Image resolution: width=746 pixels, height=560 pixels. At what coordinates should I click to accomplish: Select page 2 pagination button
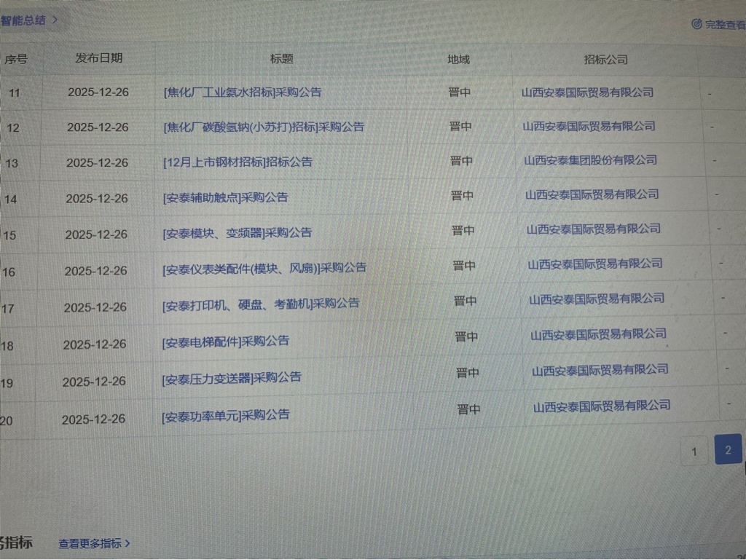tap(728, 449)
